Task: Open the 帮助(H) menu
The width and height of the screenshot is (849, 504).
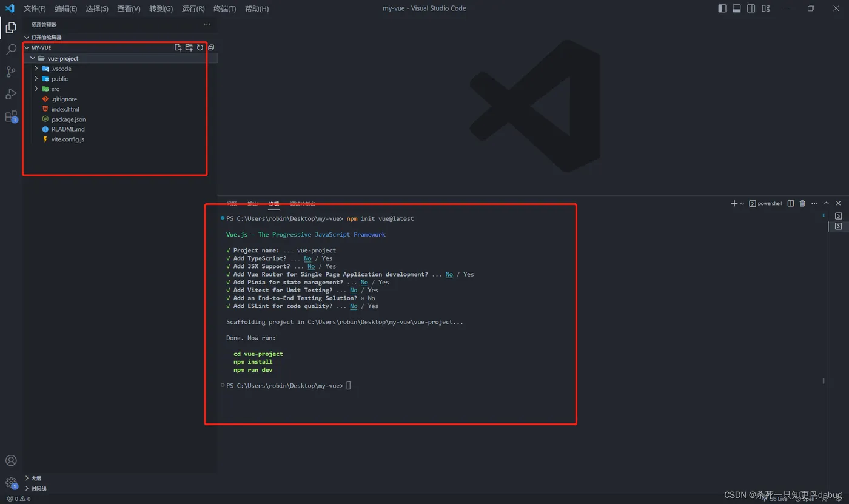Action: (257, 8)
